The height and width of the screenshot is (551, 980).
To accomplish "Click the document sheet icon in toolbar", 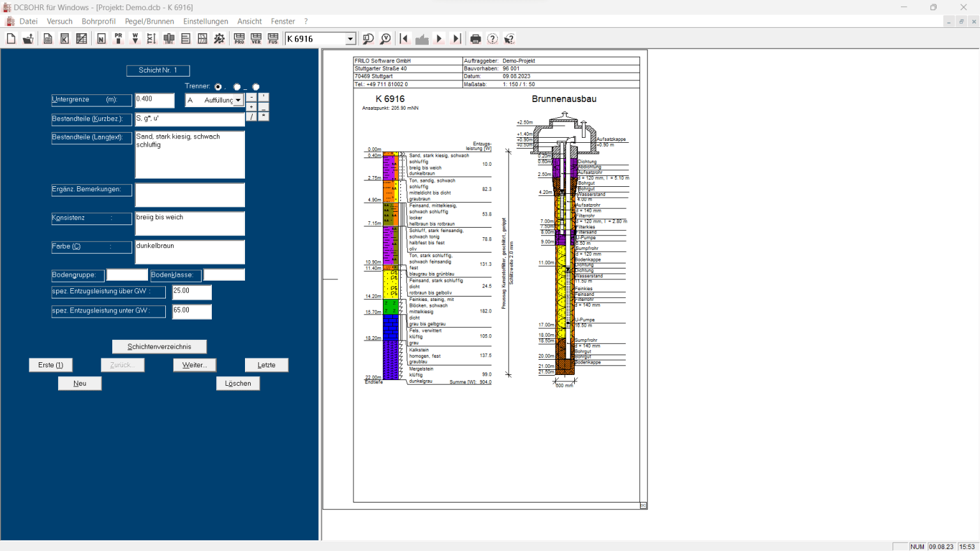I will pyautogui.click(x=48, y=39).
